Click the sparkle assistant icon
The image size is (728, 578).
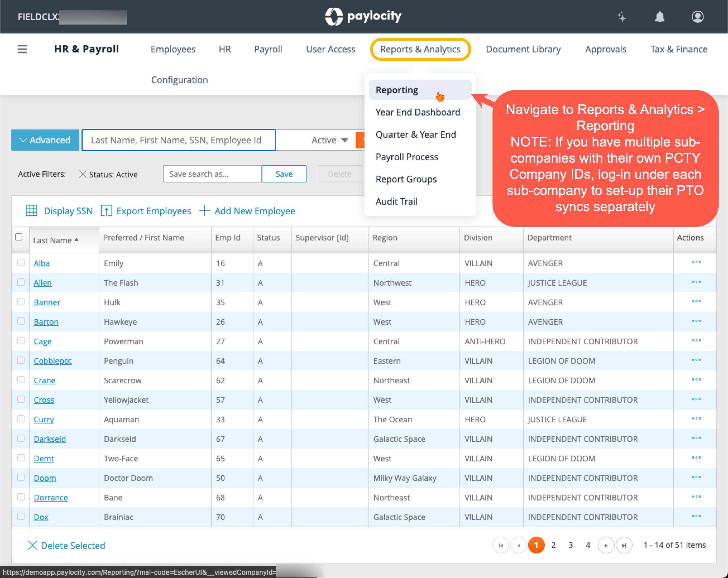point(622,17)
